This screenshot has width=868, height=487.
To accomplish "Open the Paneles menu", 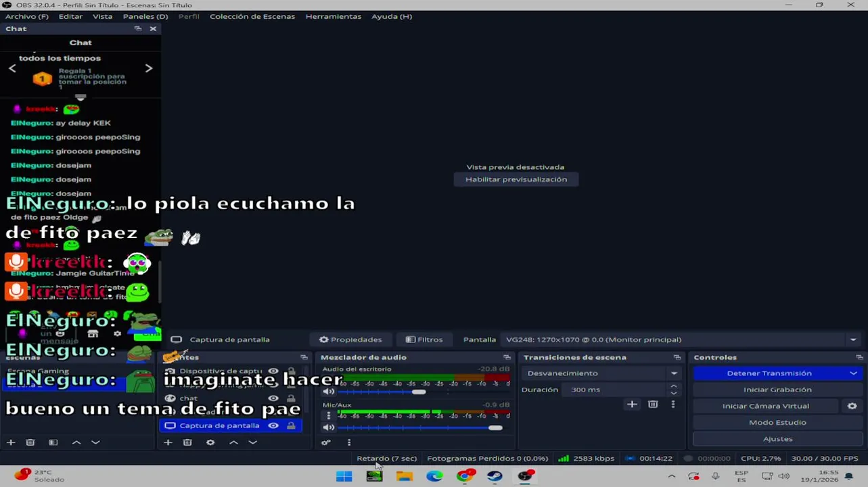I will [x=145, y=16].
